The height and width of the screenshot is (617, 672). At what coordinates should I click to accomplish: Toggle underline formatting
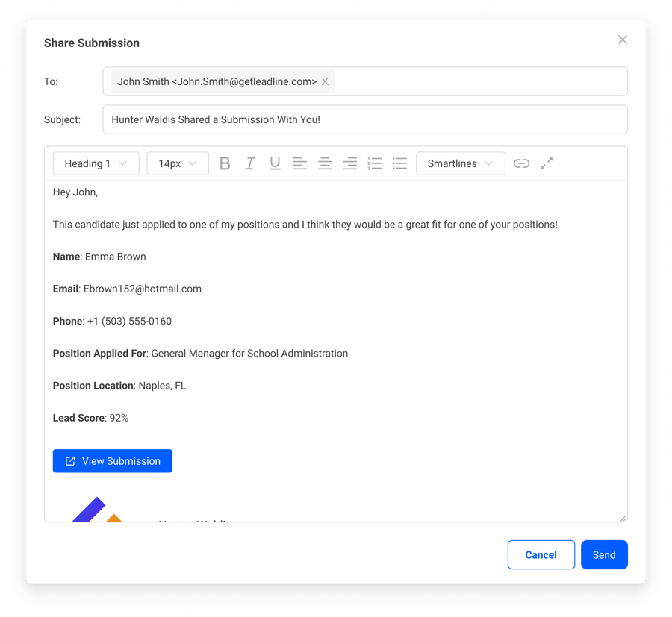[x=275, y=163]
